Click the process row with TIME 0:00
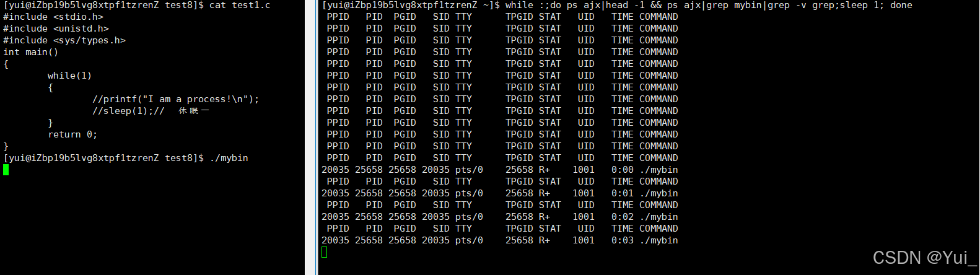The image size is (980, 275). tap(500, 170)
